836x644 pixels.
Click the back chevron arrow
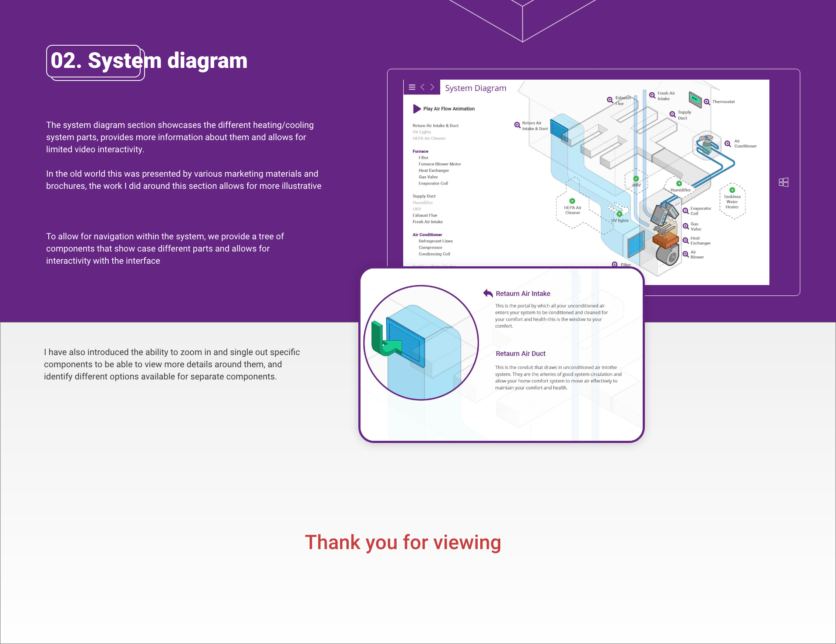(422, 87)
